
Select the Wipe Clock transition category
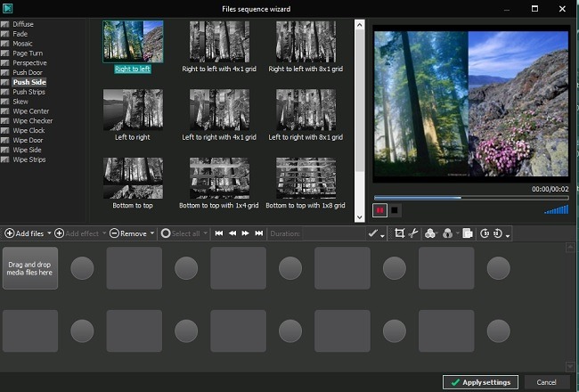point(29,130)
